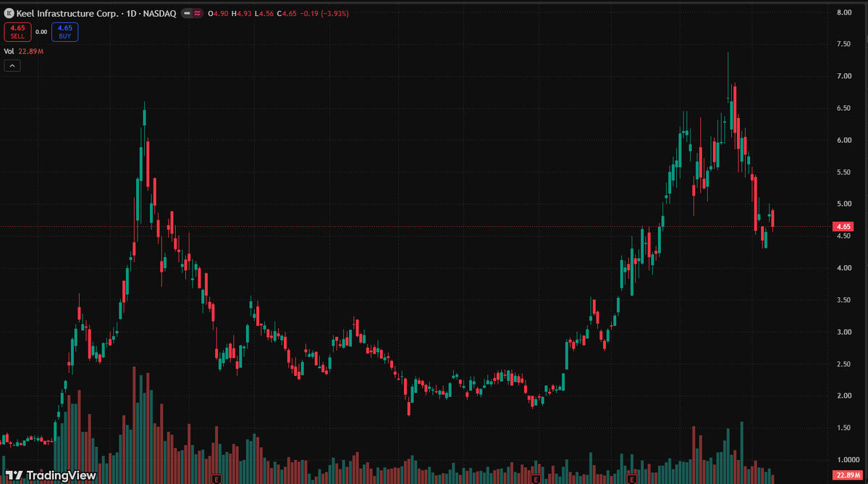
Task: Click the 7.50 price axis label
Action: pos(844,43)
